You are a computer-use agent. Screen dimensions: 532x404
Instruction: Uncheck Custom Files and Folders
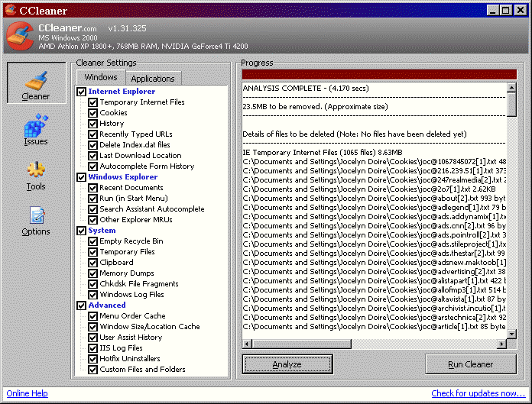(x=92, y=370)
